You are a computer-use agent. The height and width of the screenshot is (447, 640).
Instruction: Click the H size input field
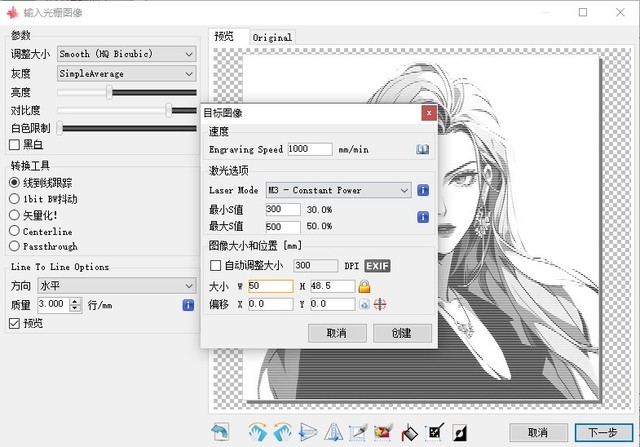coord(333,286)
